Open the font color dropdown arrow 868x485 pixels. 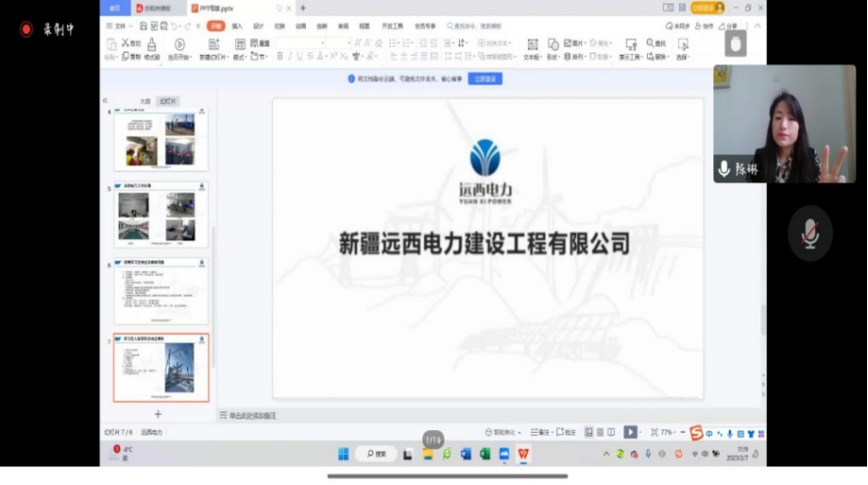327,57
